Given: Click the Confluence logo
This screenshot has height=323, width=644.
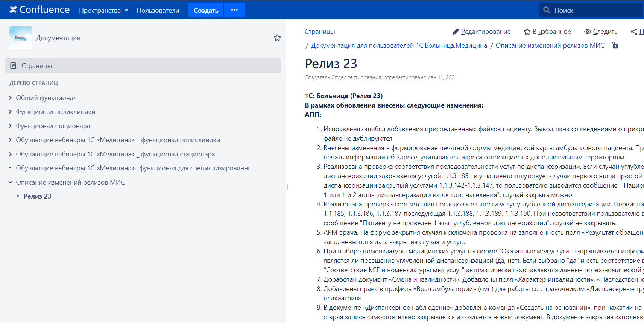Looking at the screenshot, I should tap(39, 10).
